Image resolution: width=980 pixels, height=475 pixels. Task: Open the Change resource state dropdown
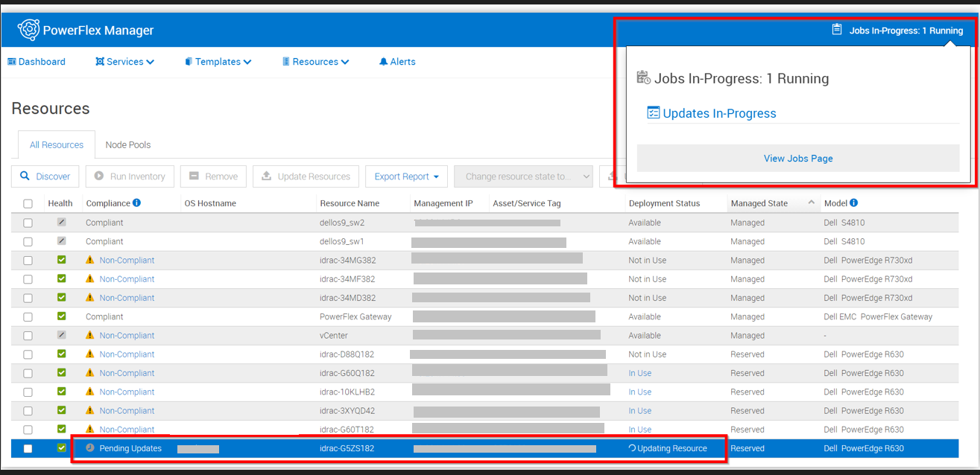pos(523,176)
